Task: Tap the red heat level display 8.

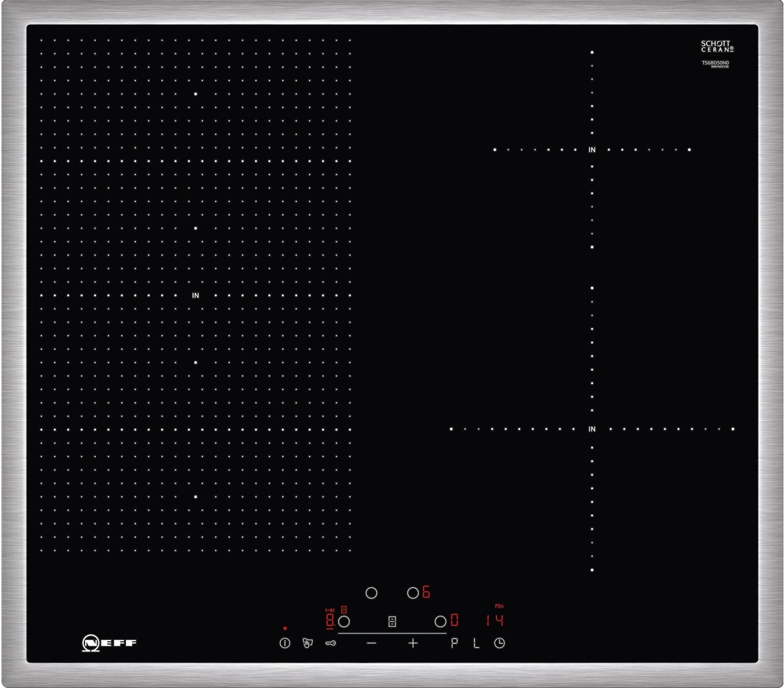Action: point(331,620)
